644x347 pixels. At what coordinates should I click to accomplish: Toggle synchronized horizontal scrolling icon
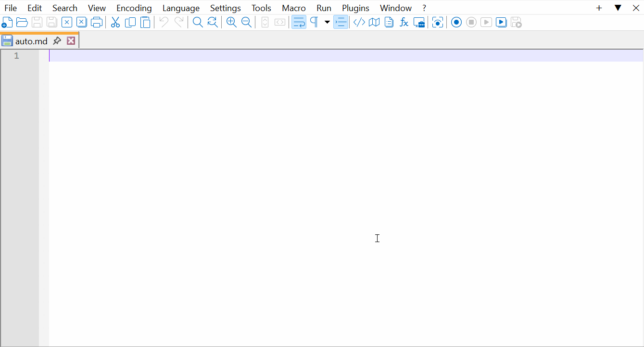(x=280, y=22)
